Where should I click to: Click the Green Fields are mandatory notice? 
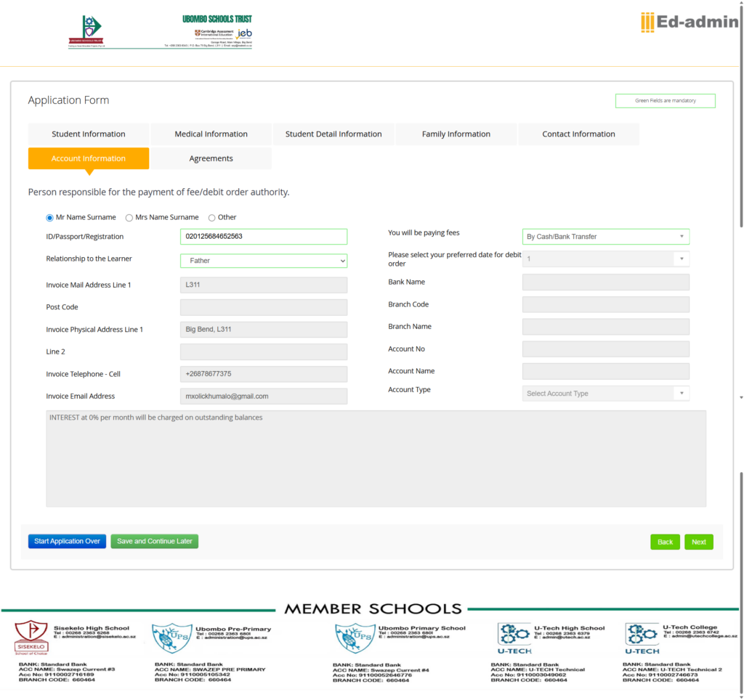coord(666,100)
